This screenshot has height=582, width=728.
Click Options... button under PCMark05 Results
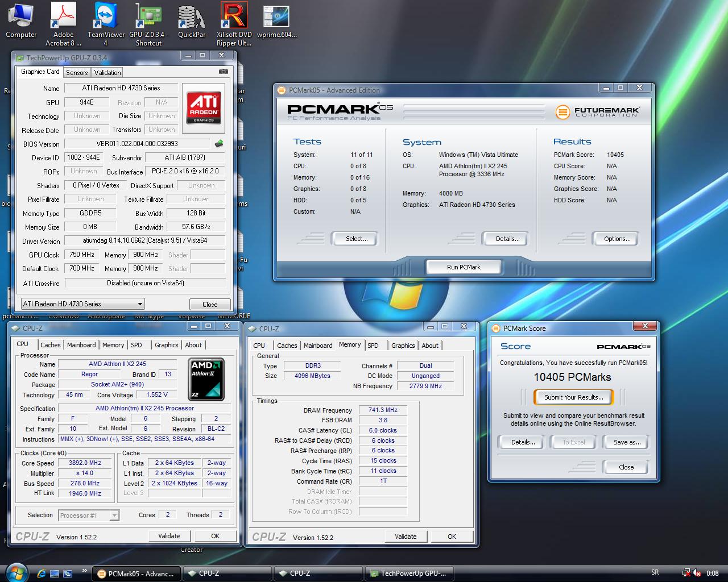click(617, 239)
